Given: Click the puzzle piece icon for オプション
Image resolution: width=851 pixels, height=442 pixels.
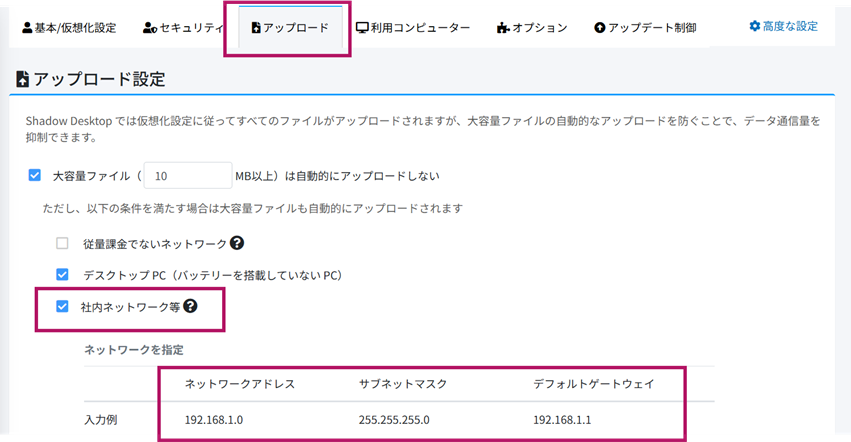Looking at the screenshot, I should 502,28.
